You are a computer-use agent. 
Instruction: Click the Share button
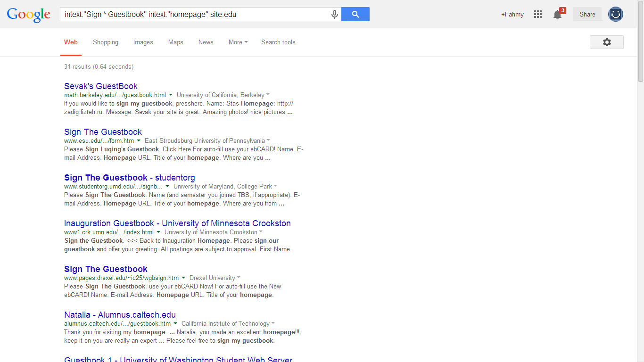pyautogui.click(x=587, y=14)
